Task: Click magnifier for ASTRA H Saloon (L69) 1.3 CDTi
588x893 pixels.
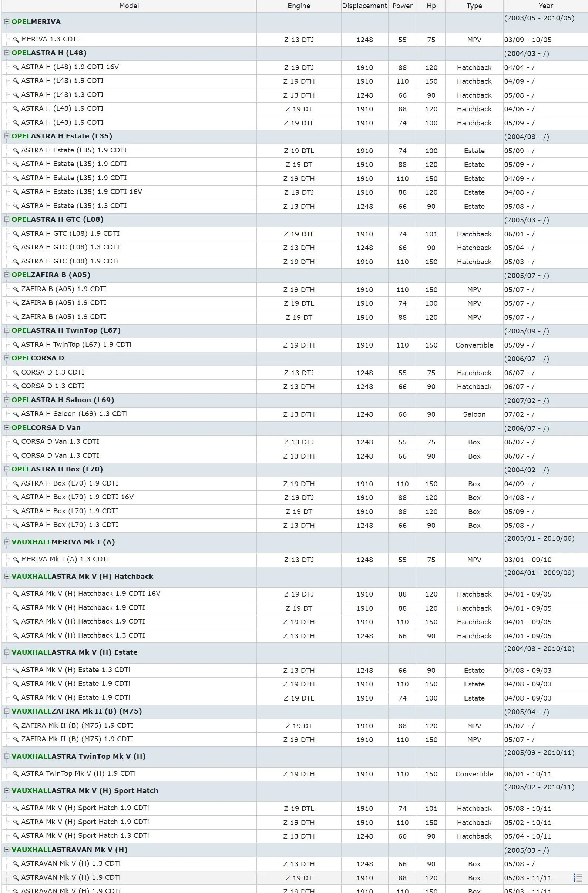Action: (16, 414)
